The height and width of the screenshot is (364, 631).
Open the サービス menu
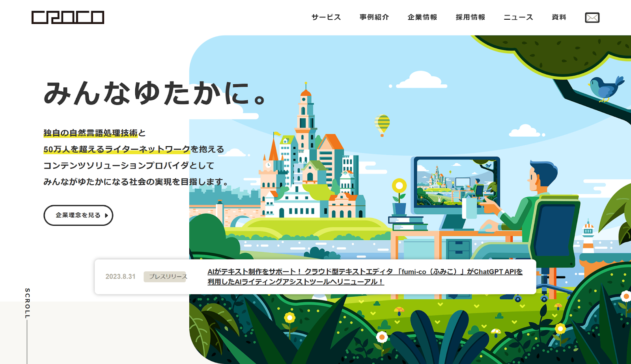(326, 17)
